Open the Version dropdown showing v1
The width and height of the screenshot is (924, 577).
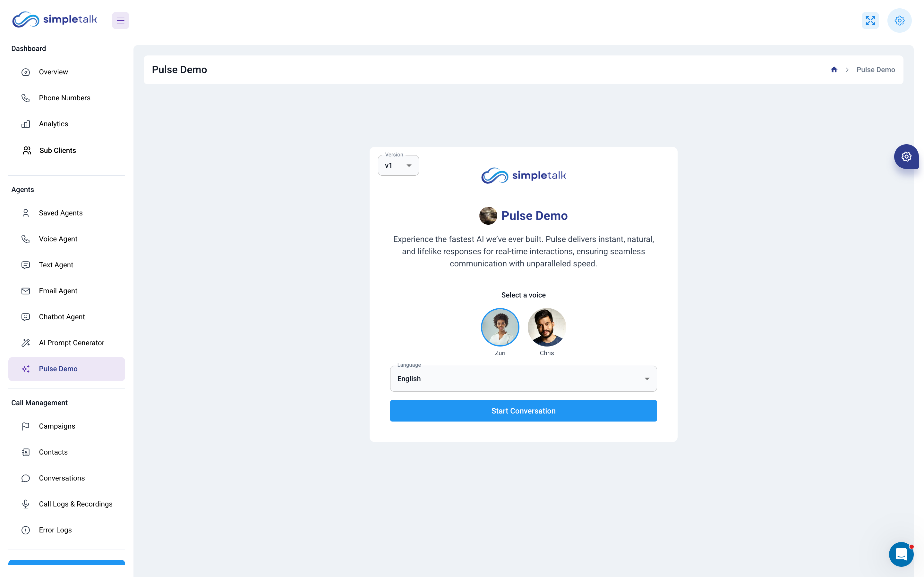tap(398, 165)
